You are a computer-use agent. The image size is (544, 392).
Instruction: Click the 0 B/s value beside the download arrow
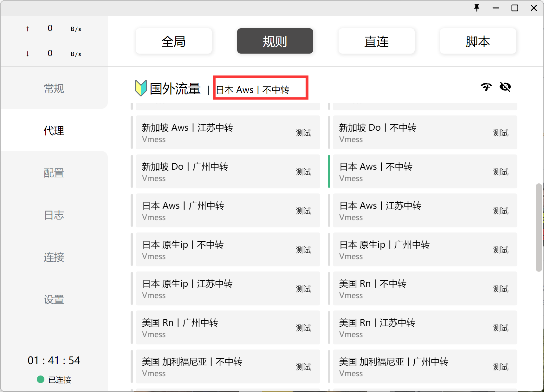point(64,54)
